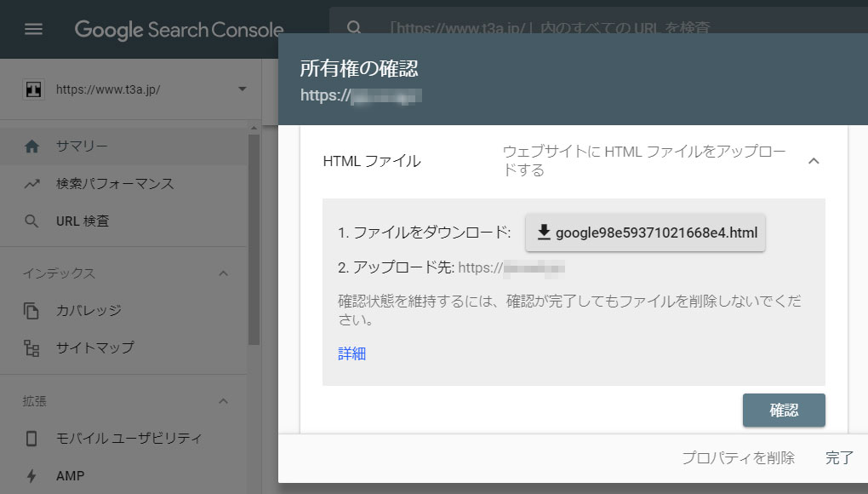Click the search magnifier icon in top bar
The height and width of the screenshot is (494, 868).
pyautogui.click(x=354, y=28)
